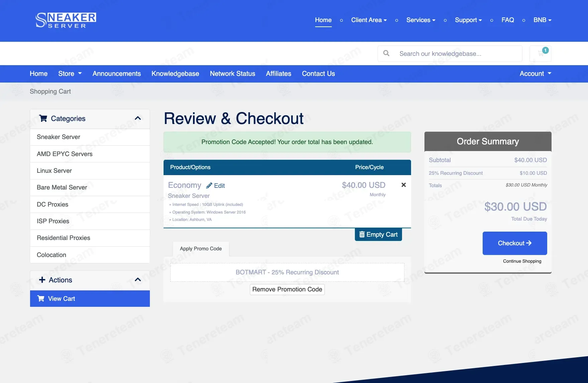Open Colocation category
Viewport: 588px width, 383px height.
click(90, 255)
